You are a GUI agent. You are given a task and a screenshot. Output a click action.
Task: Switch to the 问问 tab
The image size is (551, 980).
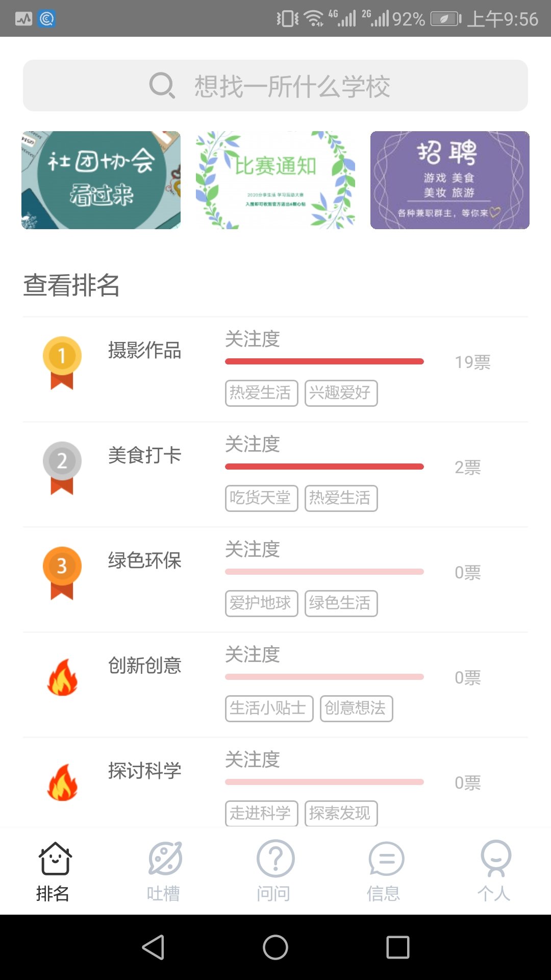274,871
